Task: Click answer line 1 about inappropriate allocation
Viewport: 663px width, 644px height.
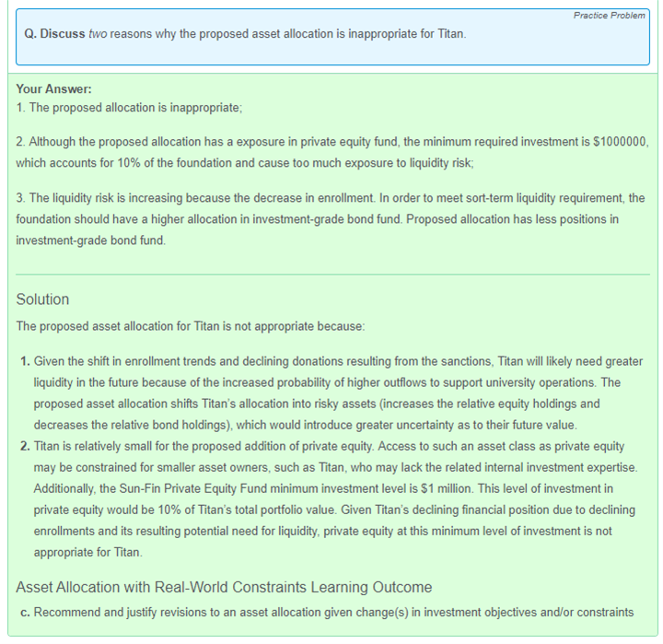Action: [x=129, y=108]
